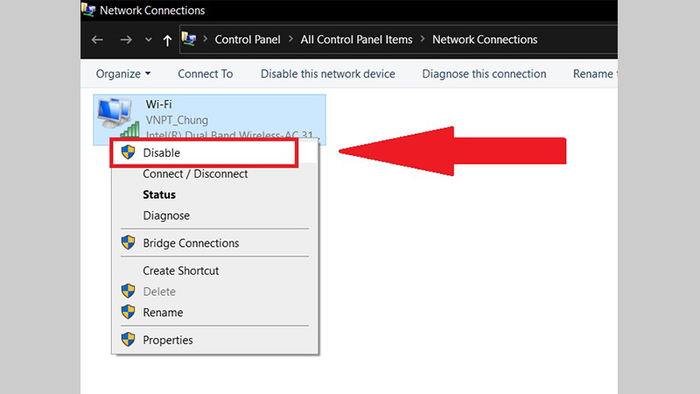
Task: Click the address bar network folder icon
Action: point(189,39)
